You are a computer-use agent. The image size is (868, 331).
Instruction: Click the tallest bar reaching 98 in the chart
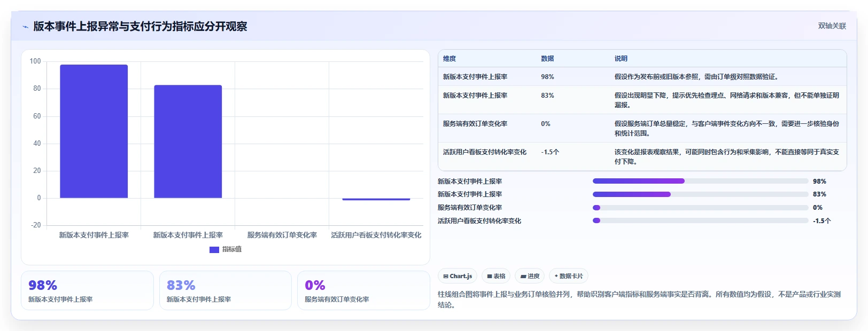[x=94, y=131]
